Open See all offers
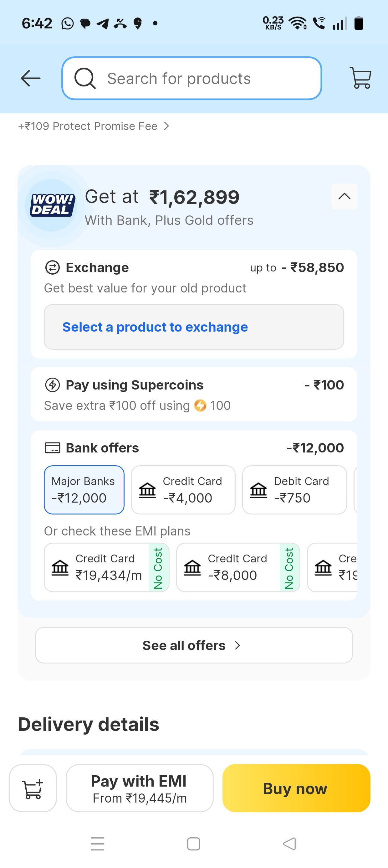This screenshot has height=868, width=388. [194, 645]
